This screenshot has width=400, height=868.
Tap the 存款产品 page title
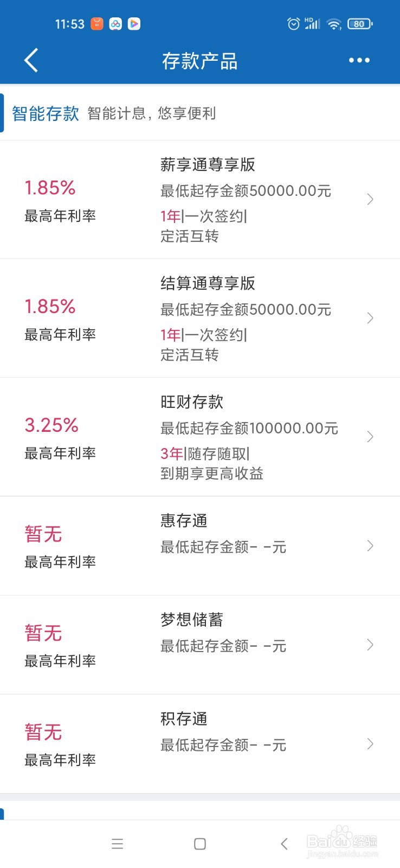click(x=200, y=61)
